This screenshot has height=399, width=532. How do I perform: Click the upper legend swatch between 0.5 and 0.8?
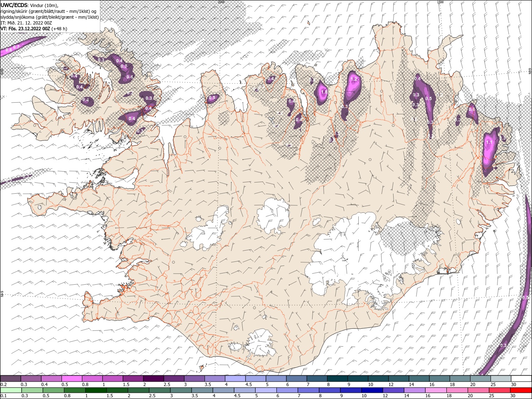coord(71,378)
